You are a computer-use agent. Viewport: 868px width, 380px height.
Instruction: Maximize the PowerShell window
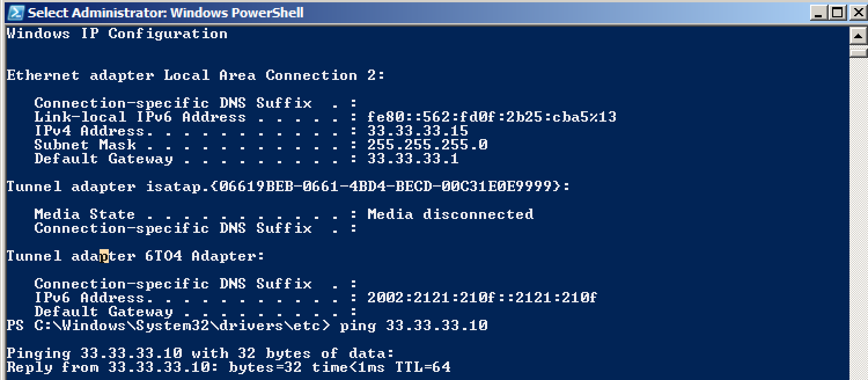[x=836, y=12]
